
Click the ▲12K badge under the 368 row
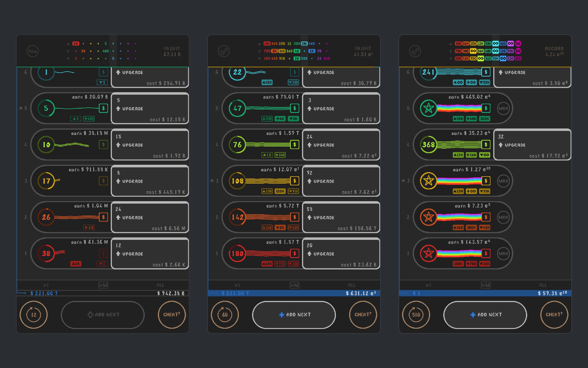458,155
